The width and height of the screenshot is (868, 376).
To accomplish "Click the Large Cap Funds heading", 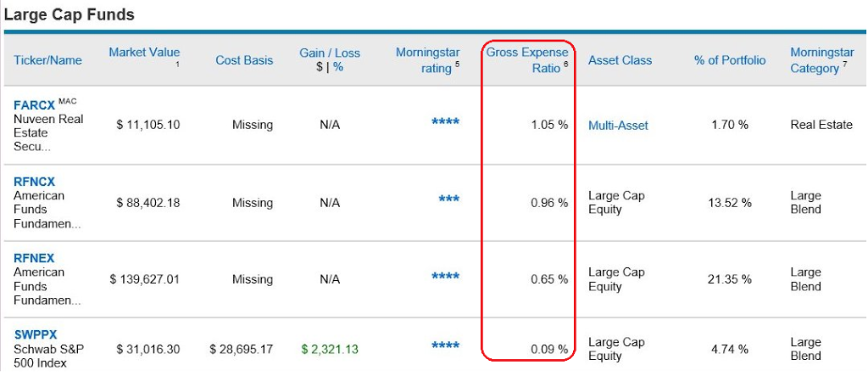I will click(70, 14).
